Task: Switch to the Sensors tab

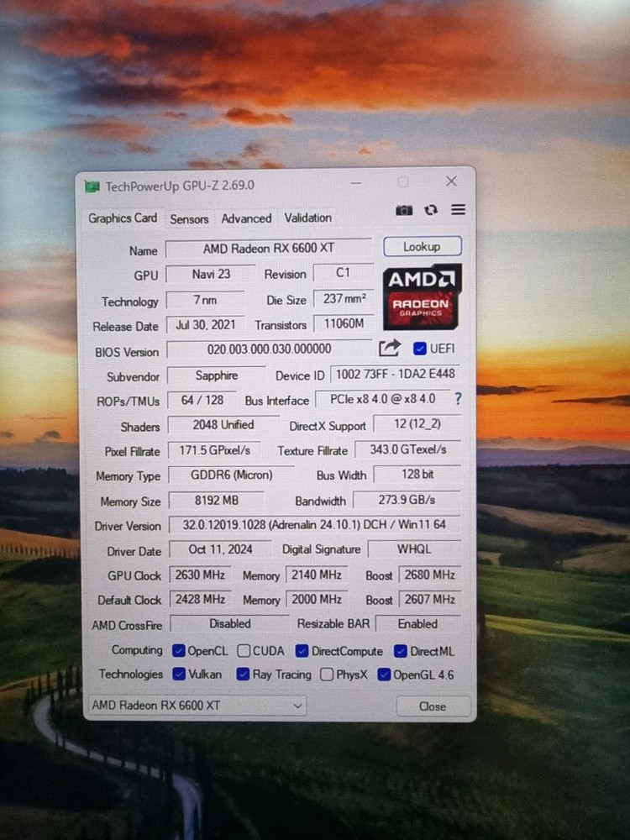Action: [x=189, y=219]
